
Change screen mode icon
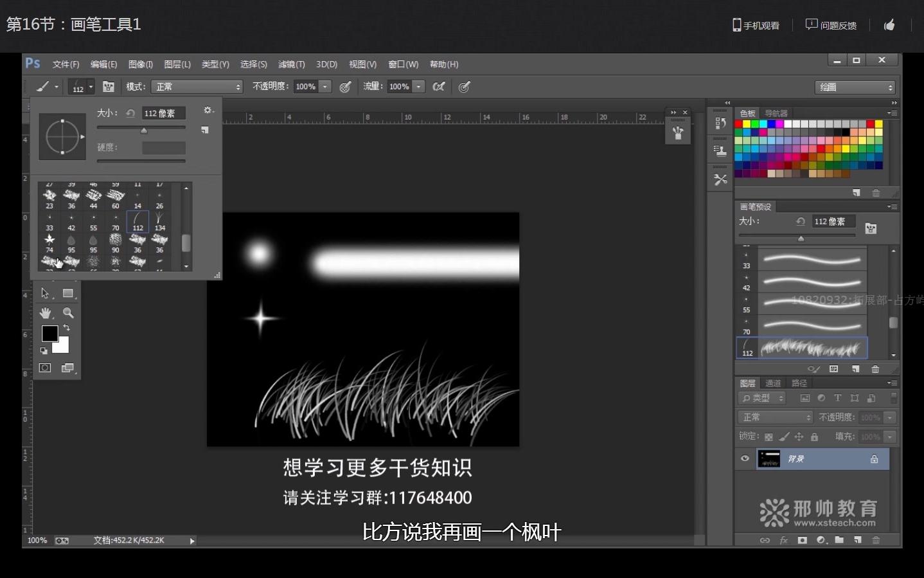[x=68, y=368]
